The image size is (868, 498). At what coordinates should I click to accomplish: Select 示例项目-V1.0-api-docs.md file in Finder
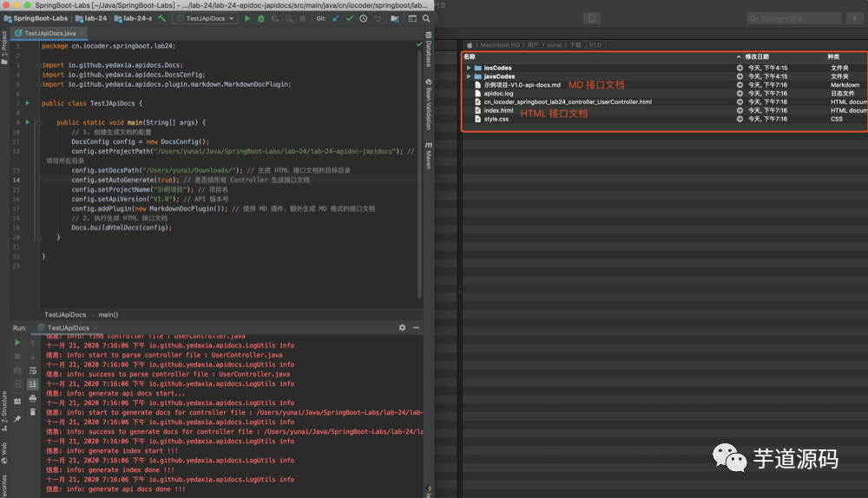coord(522,85)
